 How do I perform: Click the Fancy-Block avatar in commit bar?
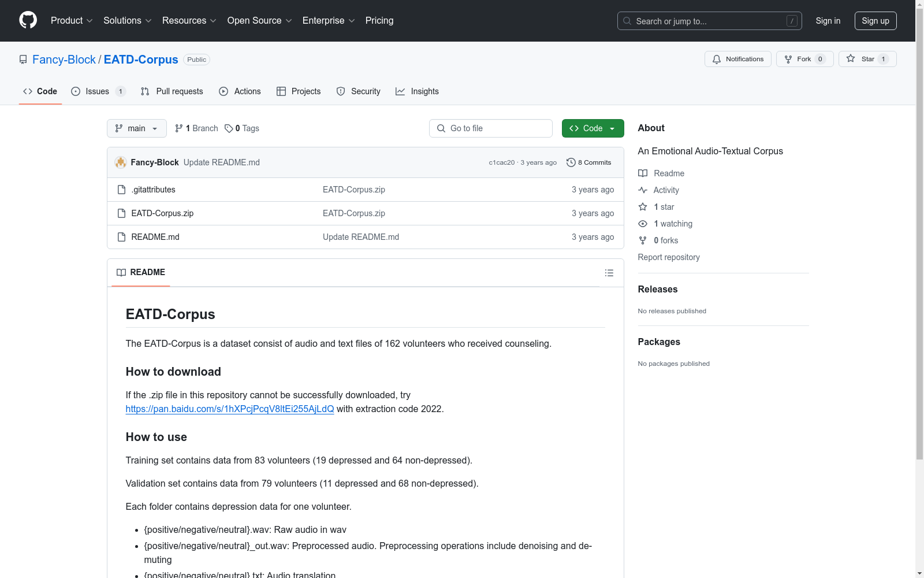[121, 162]
